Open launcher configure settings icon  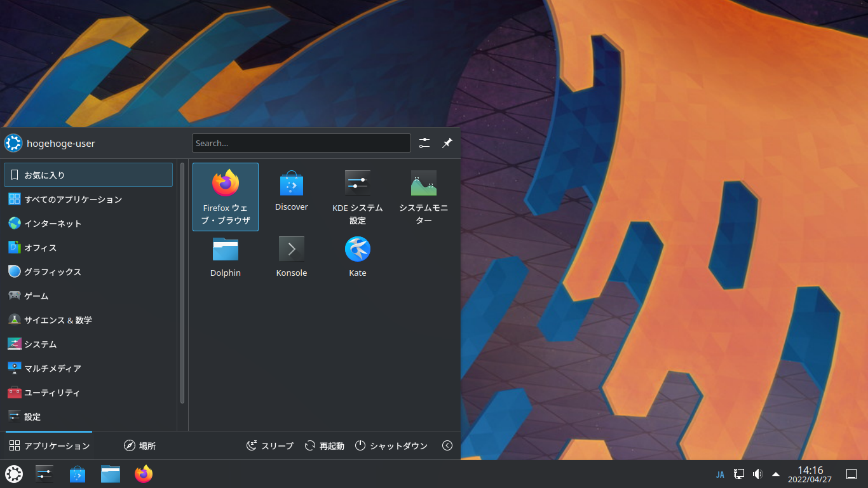[x=424, y=143]
